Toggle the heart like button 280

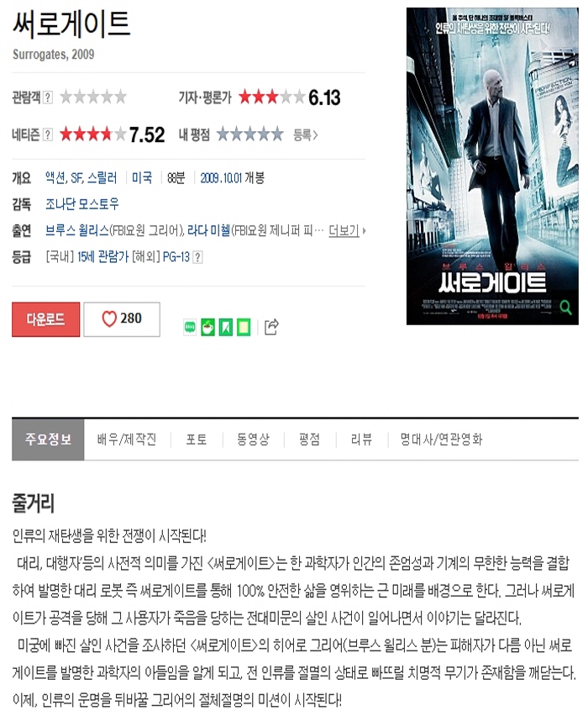pyautogui.click(x=122, y=319)
